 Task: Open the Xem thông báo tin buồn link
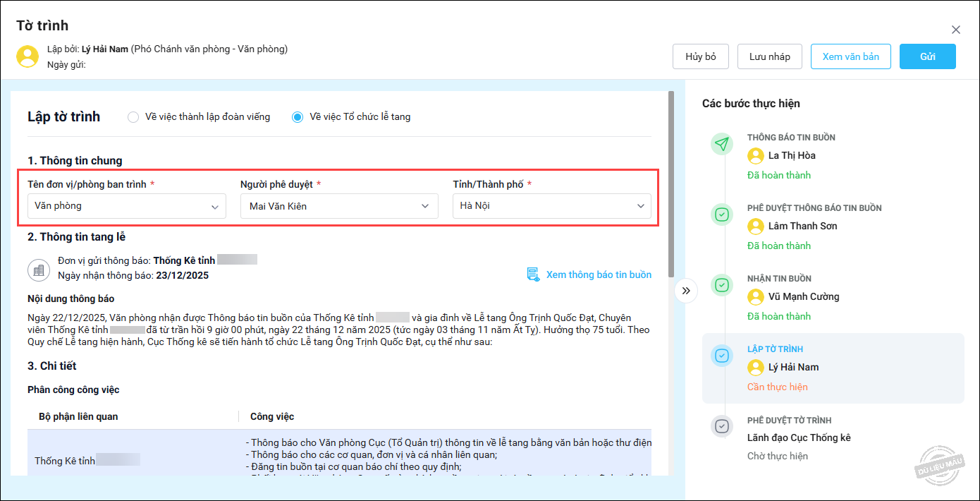(x=599, y=274)
